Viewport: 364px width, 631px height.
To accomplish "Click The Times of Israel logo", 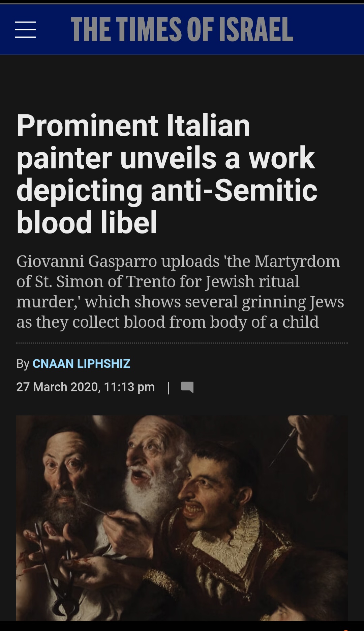I will (182, 30).
